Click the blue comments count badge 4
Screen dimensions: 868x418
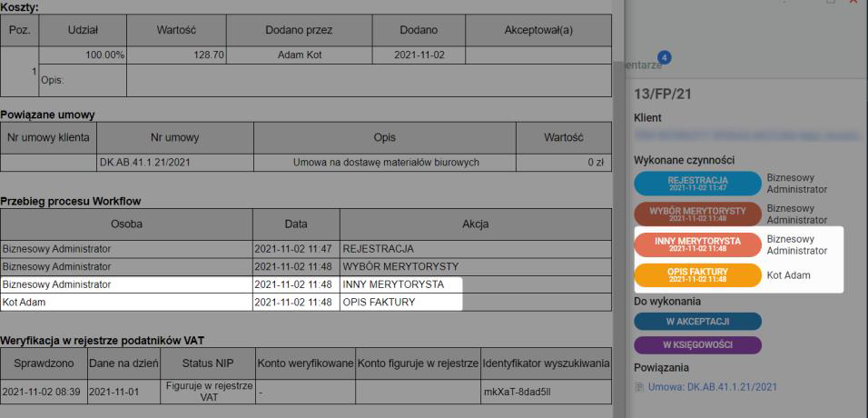click(665, 57)
